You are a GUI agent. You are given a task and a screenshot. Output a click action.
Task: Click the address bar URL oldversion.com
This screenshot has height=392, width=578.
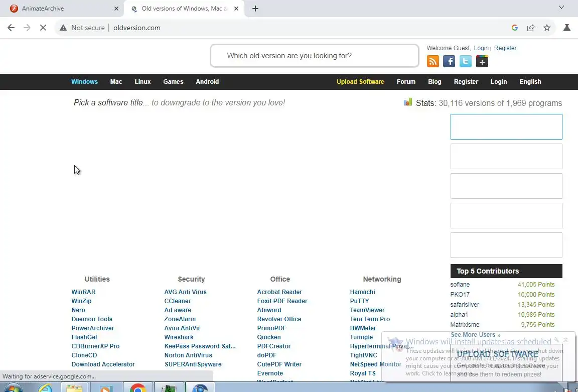tap(137, 28)
